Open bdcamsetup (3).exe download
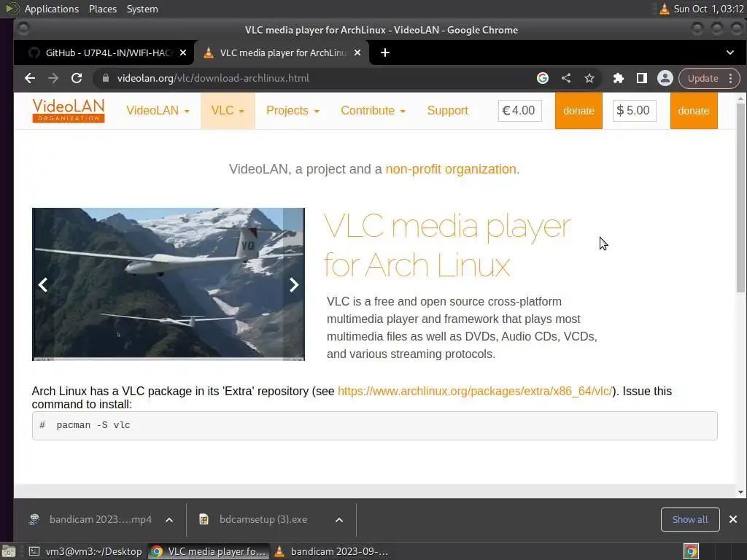Viewport: 747px width, 560px height. pyautogui.click(x=255, y=519)
